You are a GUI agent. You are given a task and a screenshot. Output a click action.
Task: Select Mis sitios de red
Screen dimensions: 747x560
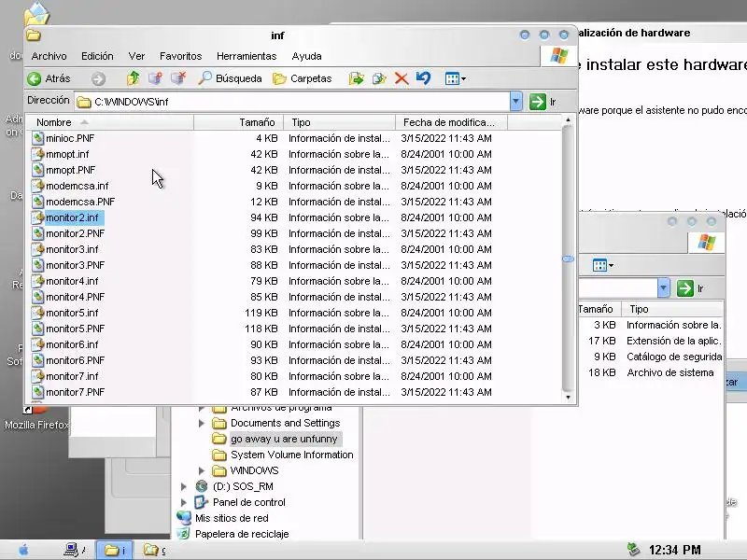pos(222,518)
